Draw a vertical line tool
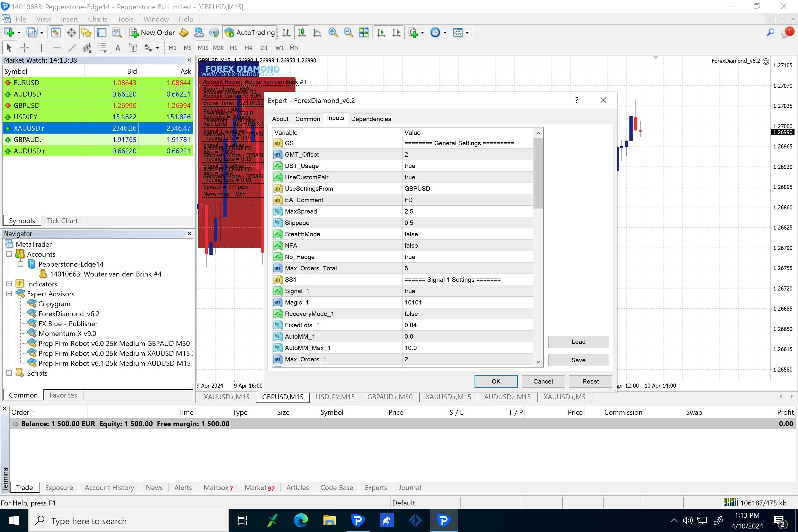The height and width of the screenshot is (532, 798). click(x=41, y=48)
